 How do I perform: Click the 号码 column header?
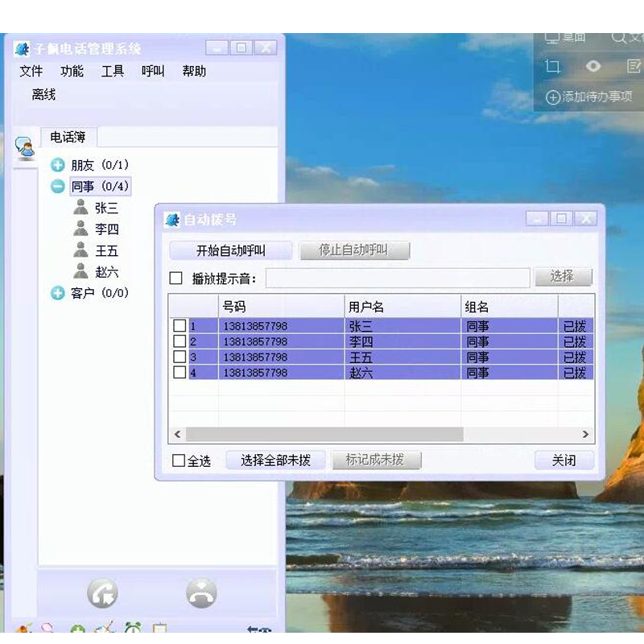(281, 307)
